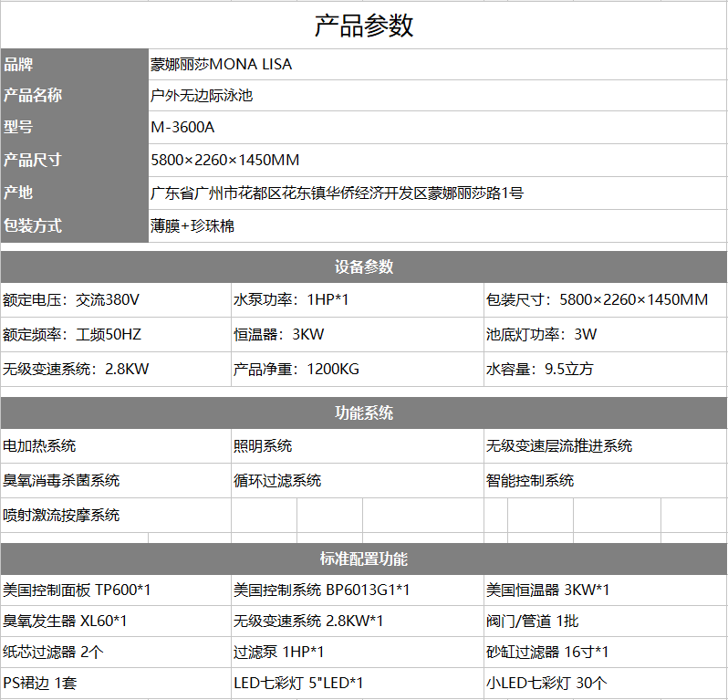Select the 水容量：9.5立方 cell
The height and width of the screenshot is (700, 728).
point(604,369)
